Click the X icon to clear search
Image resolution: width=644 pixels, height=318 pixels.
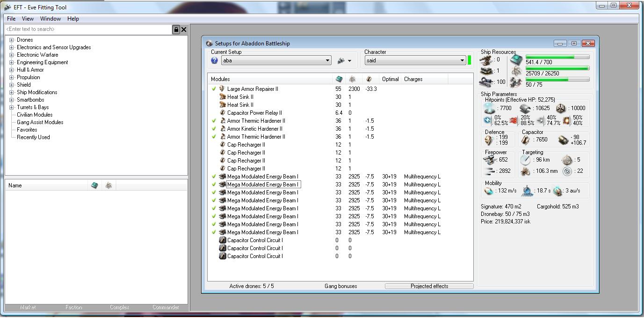(184, 30)
